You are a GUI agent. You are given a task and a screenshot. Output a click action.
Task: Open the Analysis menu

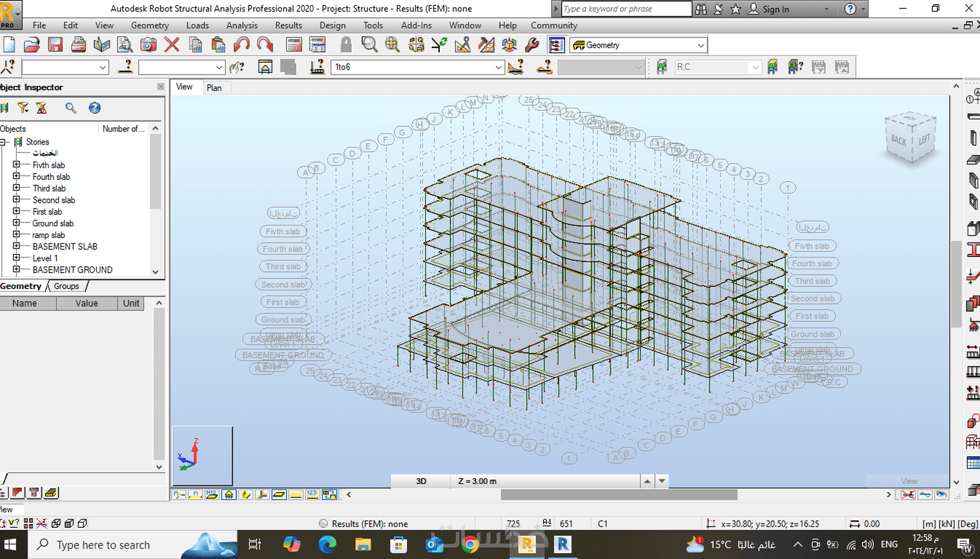(242, 25)
